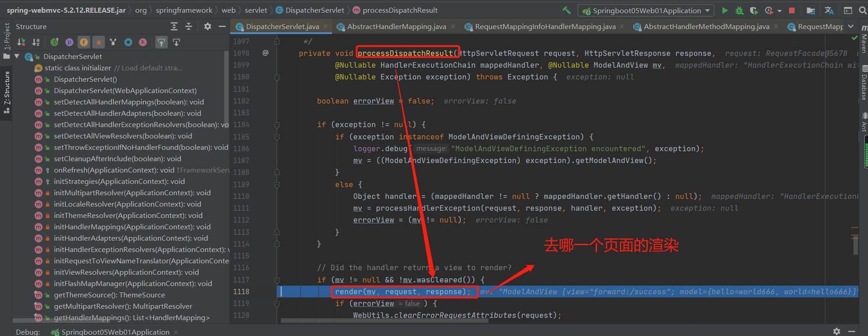Toggle Show Anonymous Classes blue circle

(128, 42)
